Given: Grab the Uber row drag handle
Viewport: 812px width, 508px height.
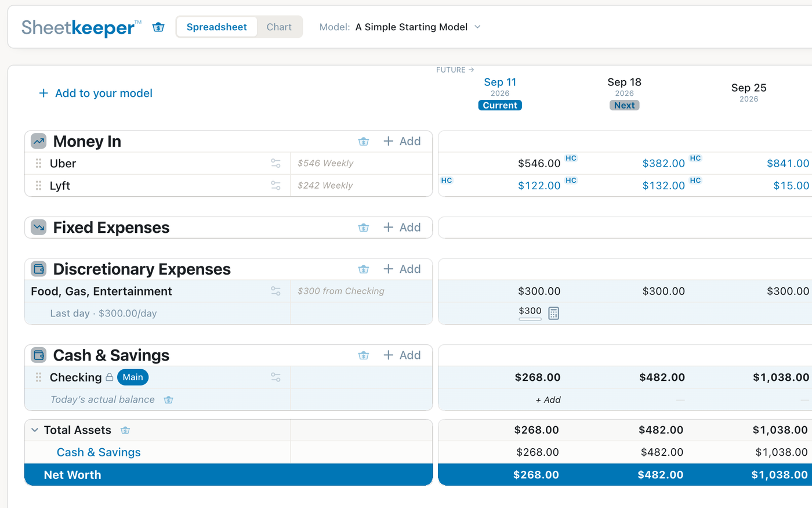Looking at the screenshot, I should pyautogui.click(x=38, y=164).
